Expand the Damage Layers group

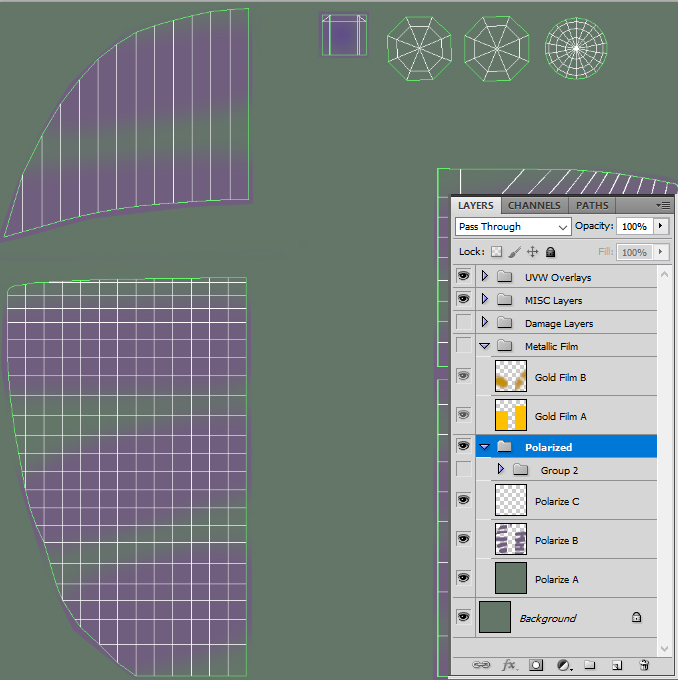point(485,322)
